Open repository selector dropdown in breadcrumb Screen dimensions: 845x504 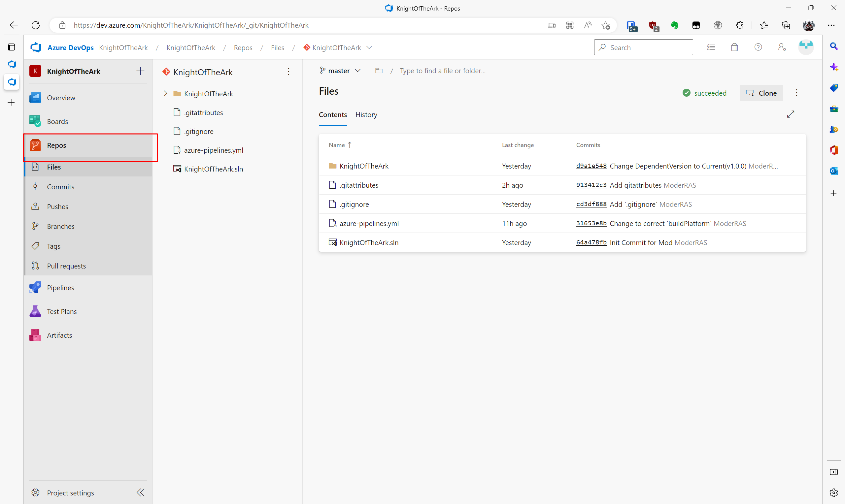[369, 47]
